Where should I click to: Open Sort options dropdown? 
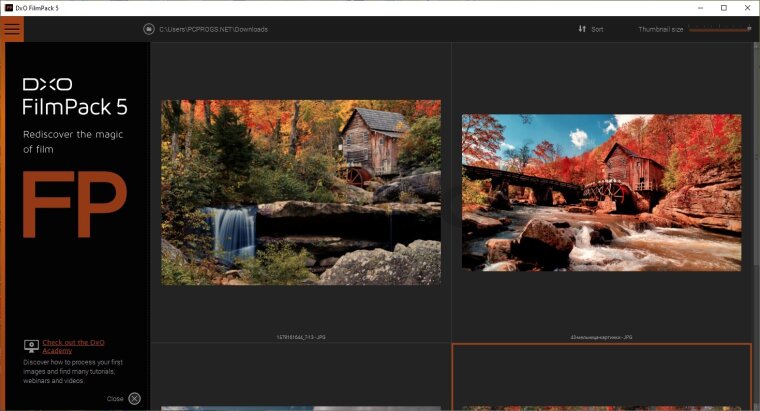click(597, 29)
